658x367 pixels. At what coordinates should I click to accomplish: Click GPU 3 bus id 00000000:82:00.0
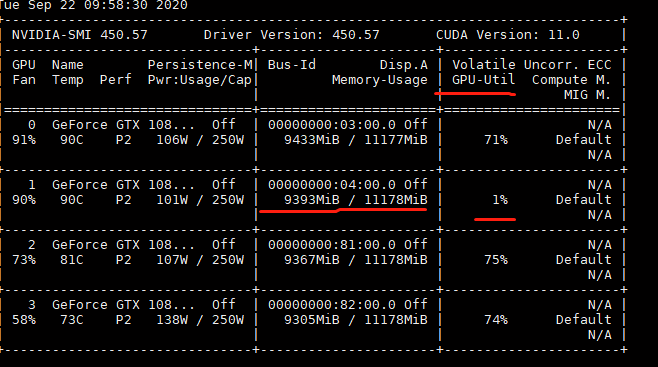(x=332, y=305)
